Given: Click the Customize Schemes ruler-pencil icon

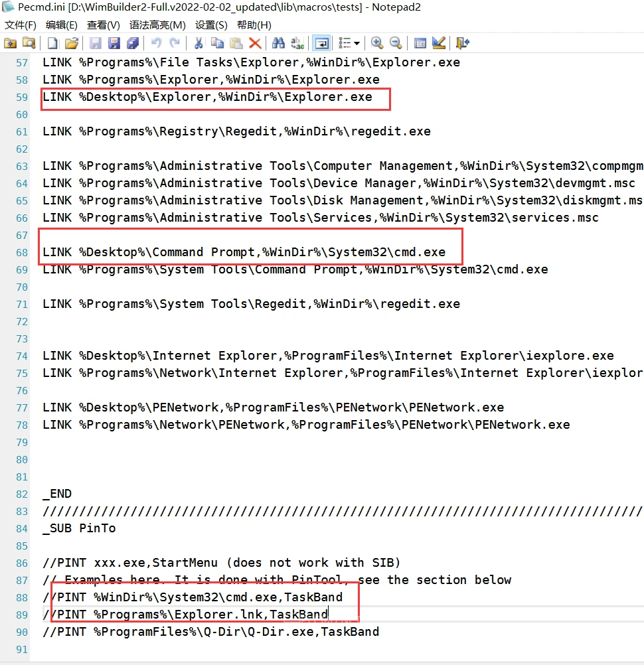Looking at the screenshot, I should point(438,43).
